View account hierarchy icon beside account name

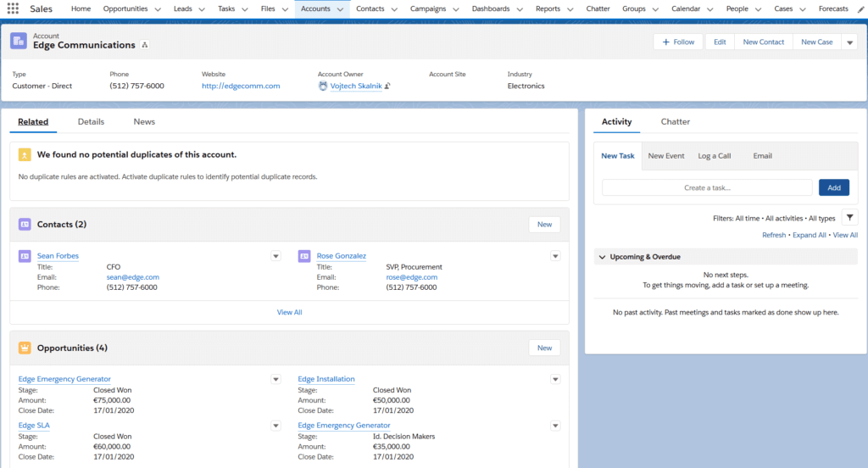(x=145, y=45)
